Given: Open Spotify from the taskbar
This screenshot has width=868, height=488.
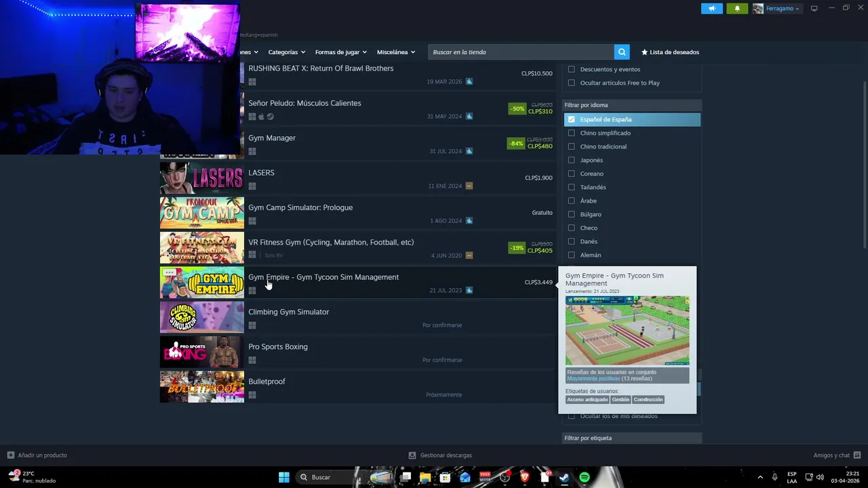Looking at the screenshot, I should click(585, 477).
